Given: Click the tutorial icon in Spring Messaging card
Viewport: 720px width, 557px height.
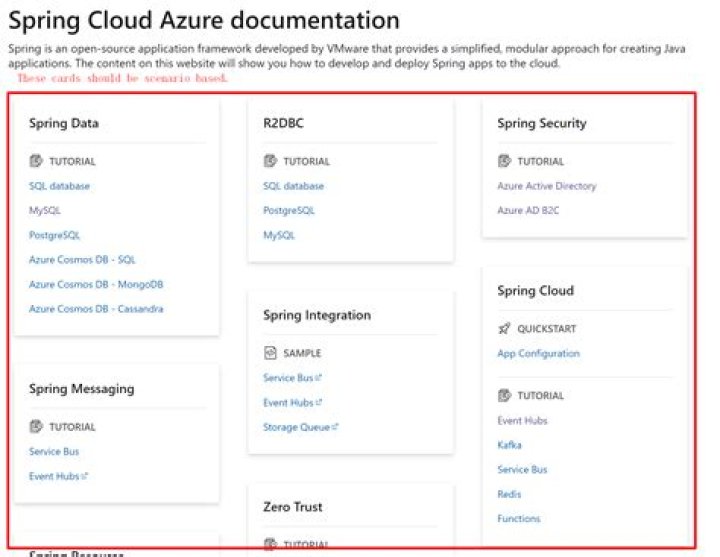Looking at the screenshot, I should pos(36,427).
